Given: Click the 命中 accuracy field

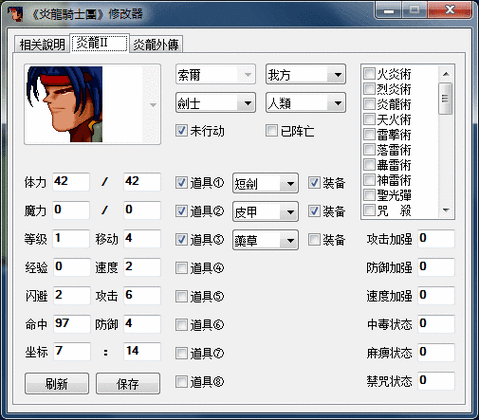Looking at the screenshot, I should [x=71, y=324].
